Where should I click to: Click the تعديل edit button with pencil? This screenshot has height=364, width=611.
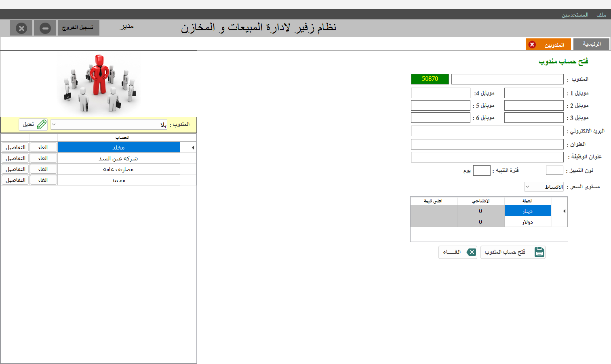(x=33, y=124)
